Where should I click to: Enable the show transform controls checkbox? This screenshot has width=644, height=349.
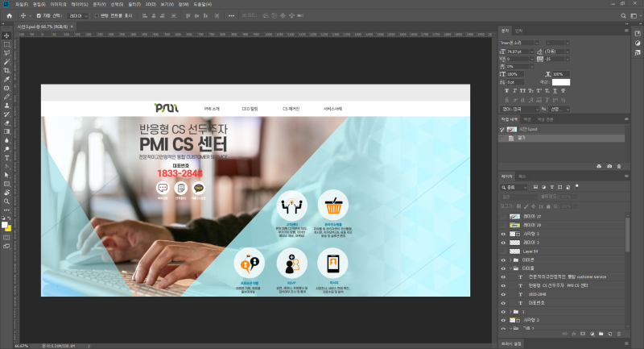[x=97, y=15]
